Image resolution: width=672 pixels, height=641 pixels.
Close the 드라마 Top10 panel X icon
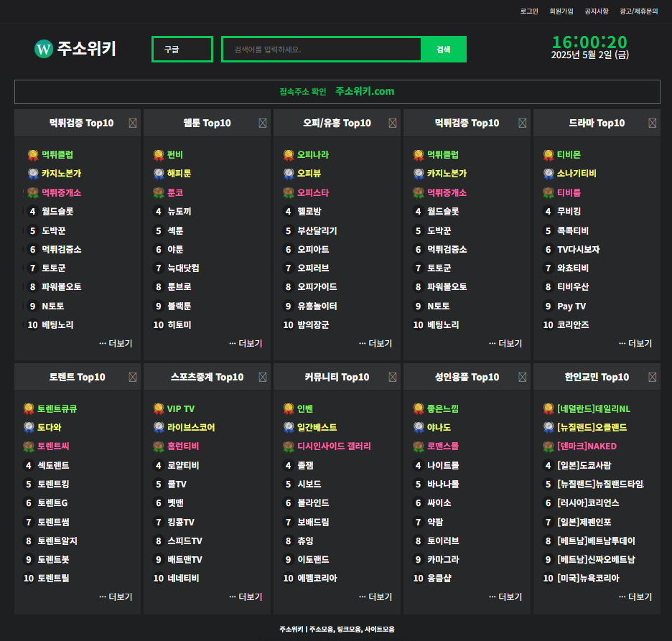653,123
